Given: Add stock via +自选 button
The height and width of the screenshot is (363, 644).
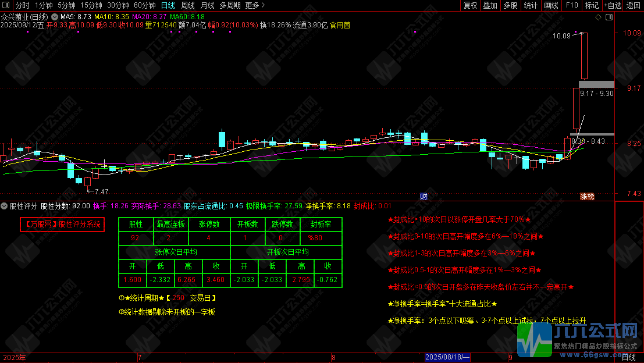Looking at the screenshot, I should click(x=613, y=5).
